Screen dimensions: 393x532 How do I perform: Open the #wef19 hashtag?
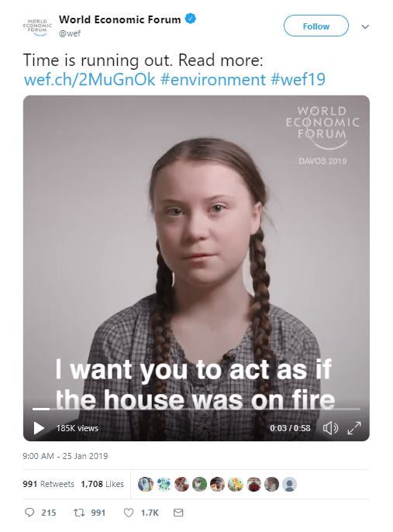[x=298, y=79]
